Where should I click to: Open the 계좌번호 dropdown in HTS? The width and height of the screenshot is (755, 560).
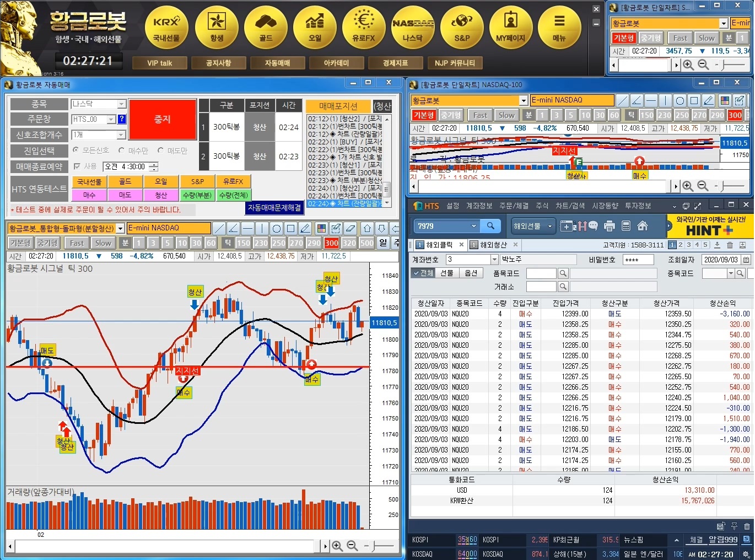494,260
